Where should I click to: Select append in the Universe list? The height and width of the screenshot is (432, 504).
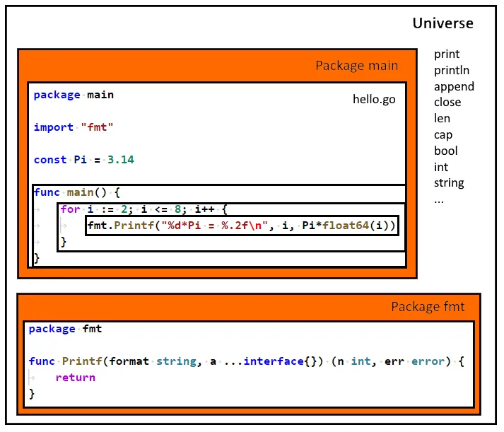[x=454, y=86]
